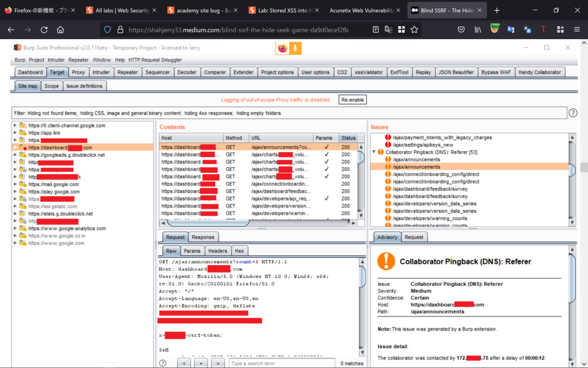Click the '+' search options button
The image size is (588, 368).
tap(201, 363)
